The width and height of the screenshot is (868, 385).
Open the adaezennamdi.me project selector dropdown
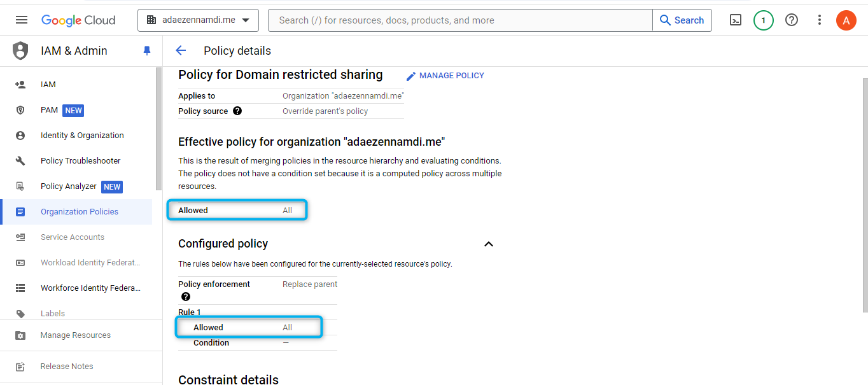click(198, 20)
